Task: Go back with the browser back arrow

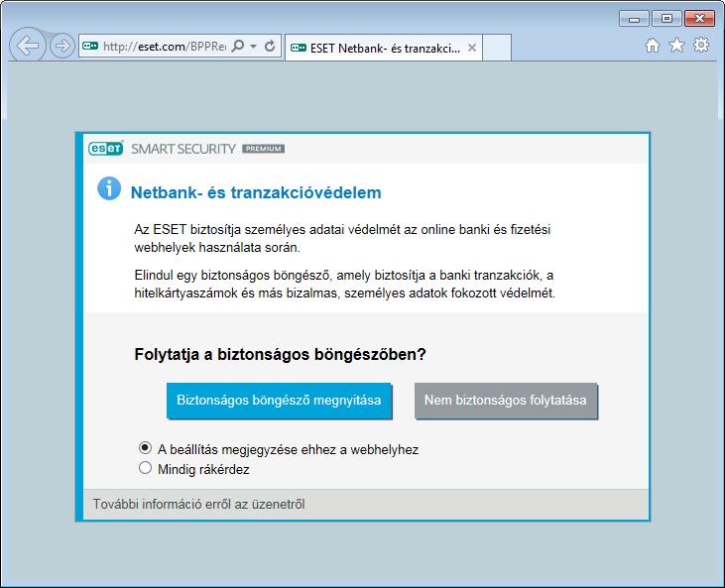Action: click(x=28, y=46)
